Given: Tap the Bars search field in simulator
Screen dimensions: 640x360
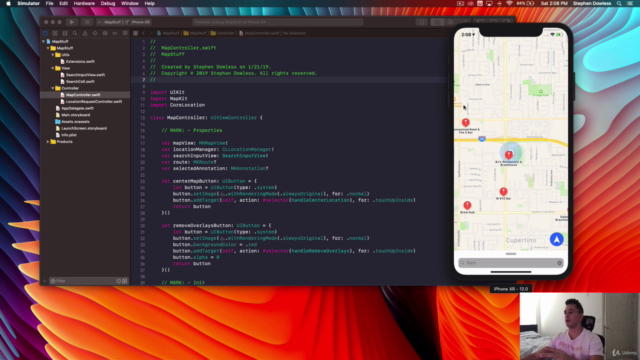Looking at the screenshot, I should (x=511, y=263).
